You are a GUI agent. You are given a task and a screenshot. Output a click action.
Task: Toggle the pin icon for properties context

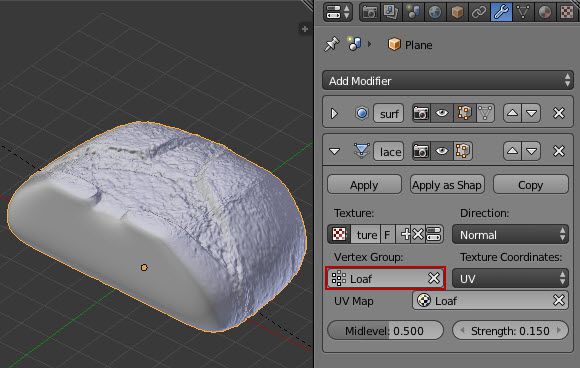331,44
